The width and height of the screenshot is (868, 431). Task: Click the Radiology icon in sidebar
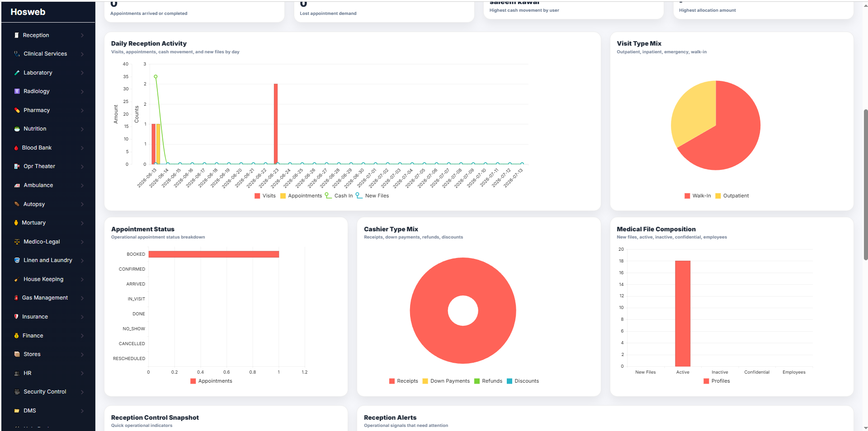(x=17, y=91)
